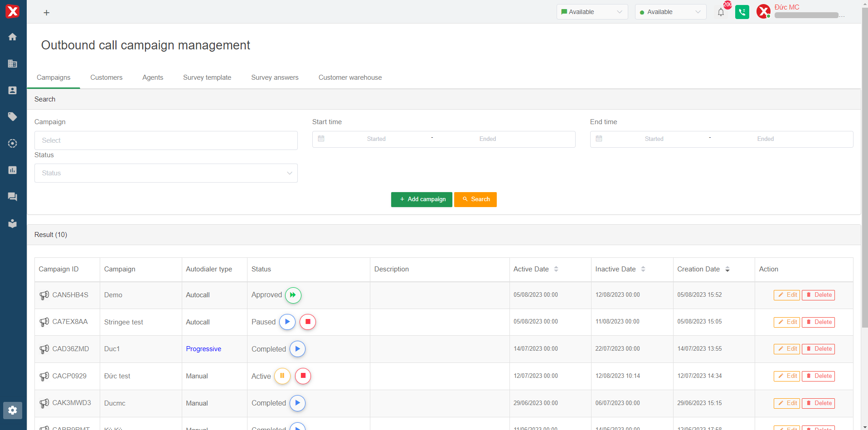Open the green dot Available dropdown
Viewport: 868px width, 430px height.
tap(670, 12)
